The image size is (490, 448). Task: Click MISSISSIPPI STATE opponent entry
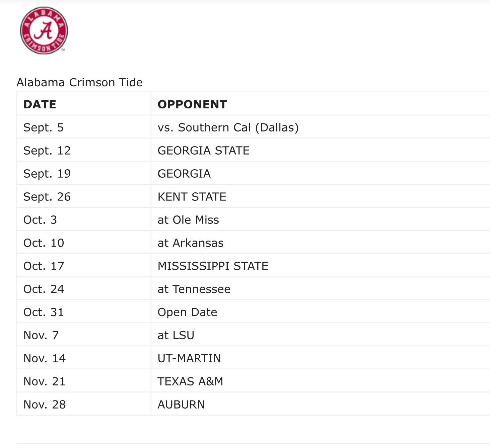tap(213, 266)
